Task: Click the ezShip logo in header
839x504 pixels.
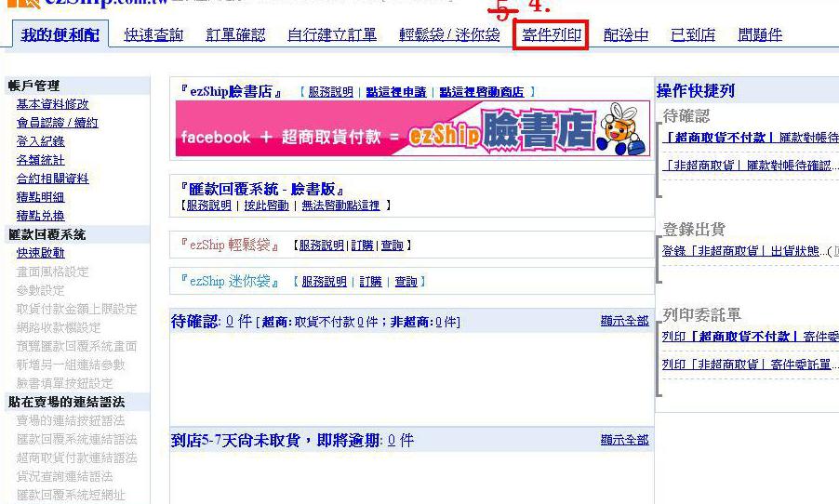Action: 86,3
